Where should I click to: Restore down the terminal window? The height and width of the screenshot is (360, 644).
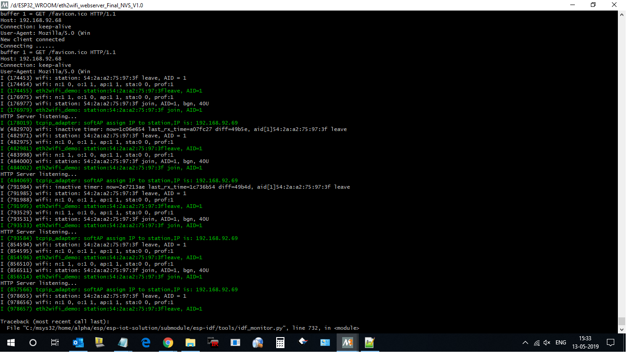[593, 5]
